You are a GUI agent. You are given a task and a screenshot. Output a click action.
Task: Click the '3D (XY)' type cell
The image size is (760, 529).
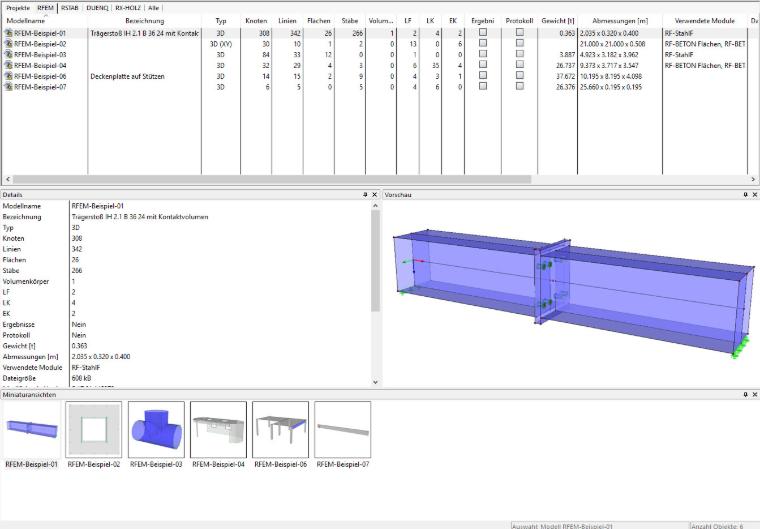coord(221,44)
